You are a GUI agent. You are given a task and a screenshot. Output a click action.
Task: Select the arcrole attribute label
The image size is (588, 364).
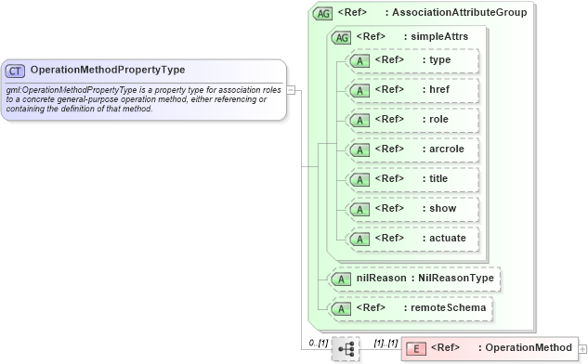click(x=447, y=149)
